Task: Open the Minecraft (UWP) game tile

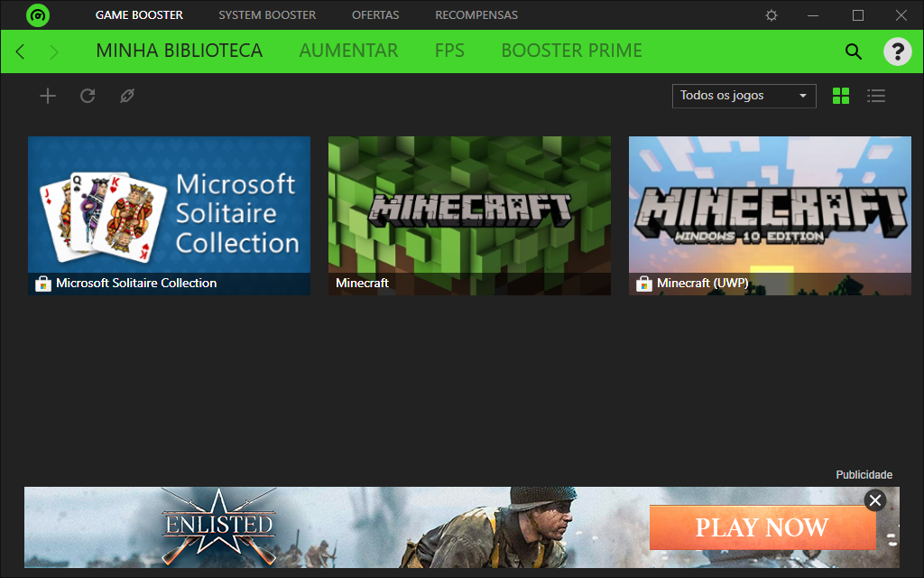Action: click(x=771, y=216)
